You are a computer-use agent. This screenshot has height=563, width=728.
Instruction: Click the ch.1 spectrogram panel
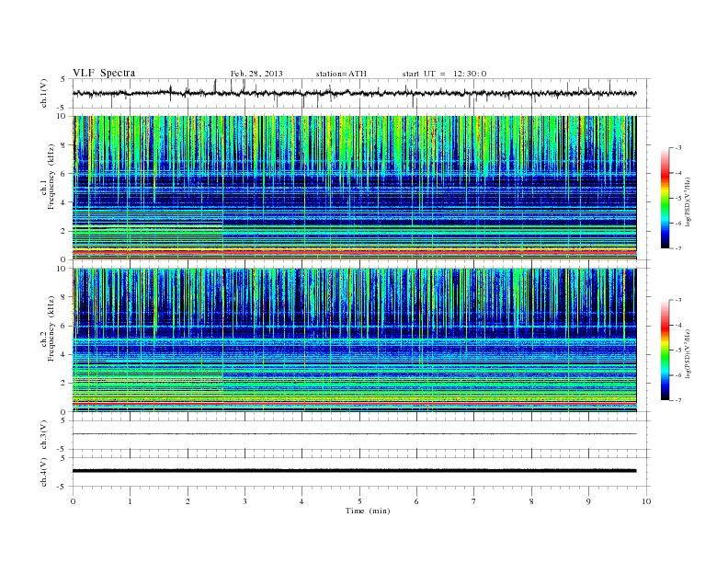pyautogui.click(x=354, y=188)
